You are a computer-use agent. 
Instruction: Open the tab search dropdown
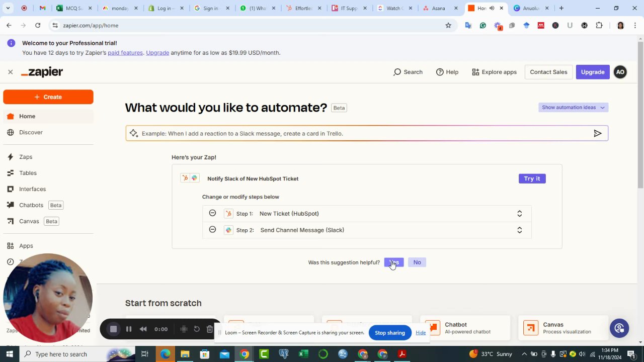tap(9, 8)
